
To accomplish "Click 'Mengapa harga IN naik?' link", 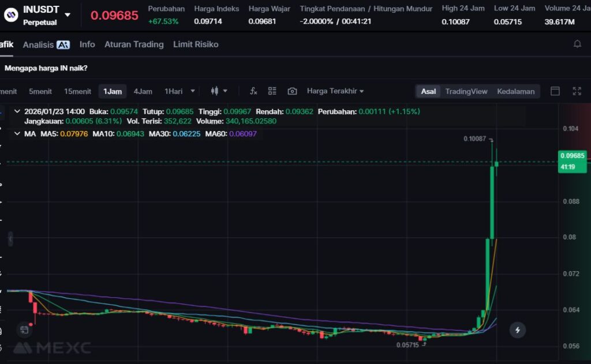I will point(46,68).
